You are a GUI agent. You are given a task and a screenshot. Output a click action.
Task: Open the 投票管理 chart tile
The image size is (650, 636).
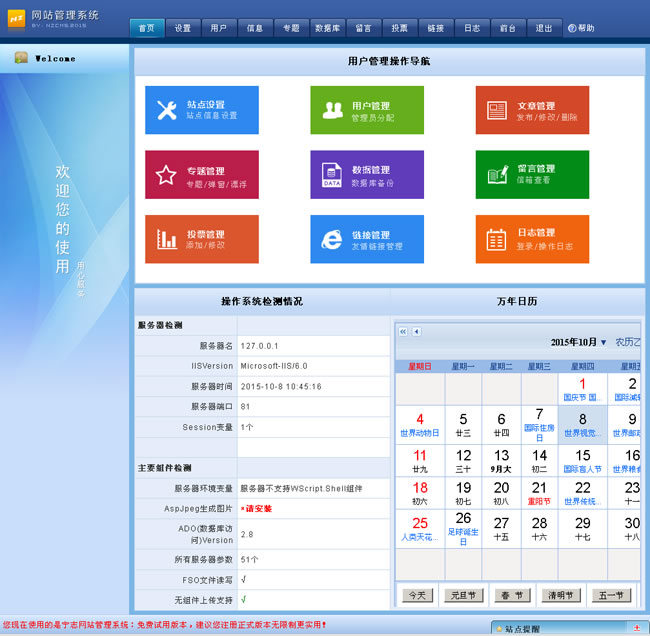(201, 239)
